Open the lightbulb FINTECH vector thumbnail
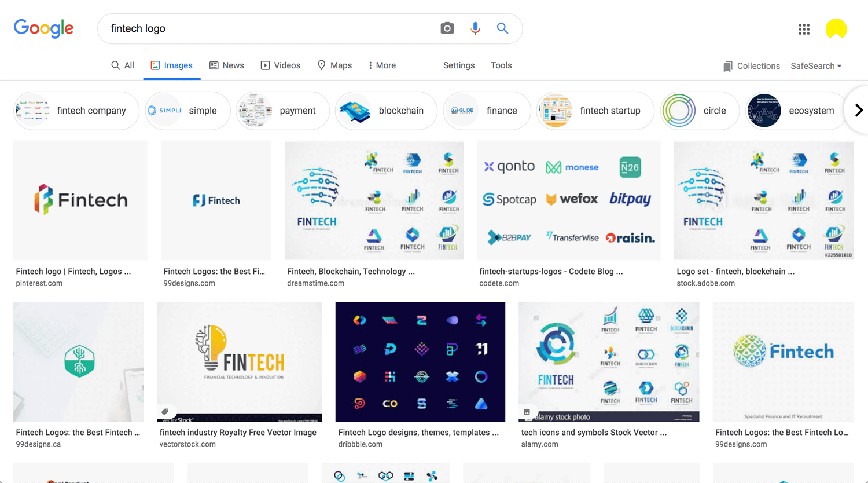Screen dimensions: 868x483 pos(240,362)
